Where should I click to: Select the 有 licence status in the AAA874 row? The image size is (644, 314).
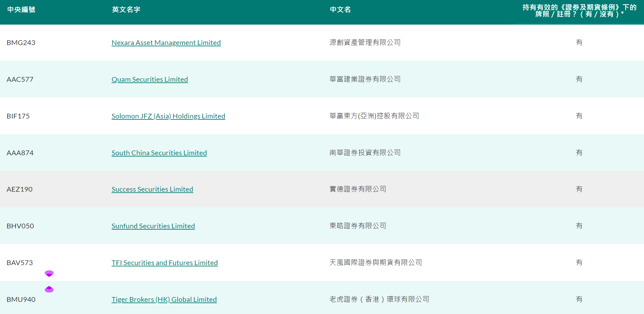coord(579,153)
